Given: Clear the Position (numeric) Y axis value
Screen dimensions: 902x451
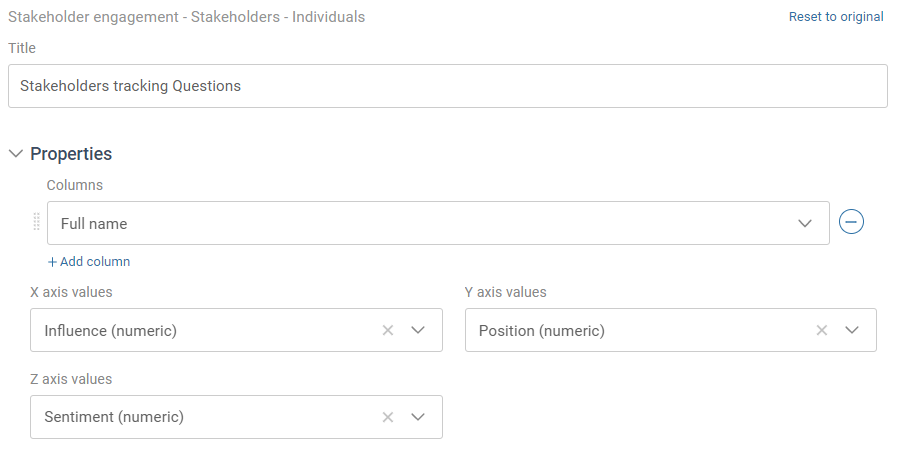Looking at the screenshot, I should click(821, 330).
